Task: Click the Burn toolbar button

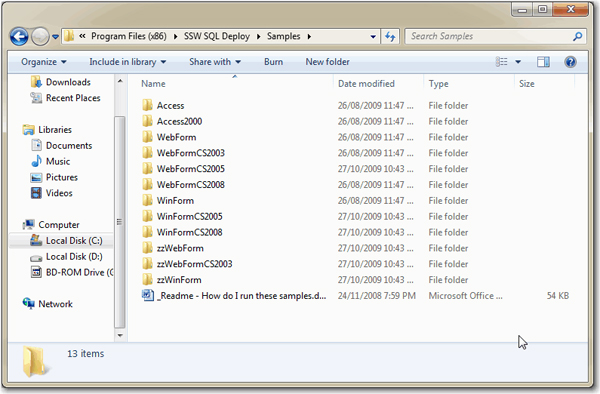Action: pyautogui.click(x=274, y=62)
